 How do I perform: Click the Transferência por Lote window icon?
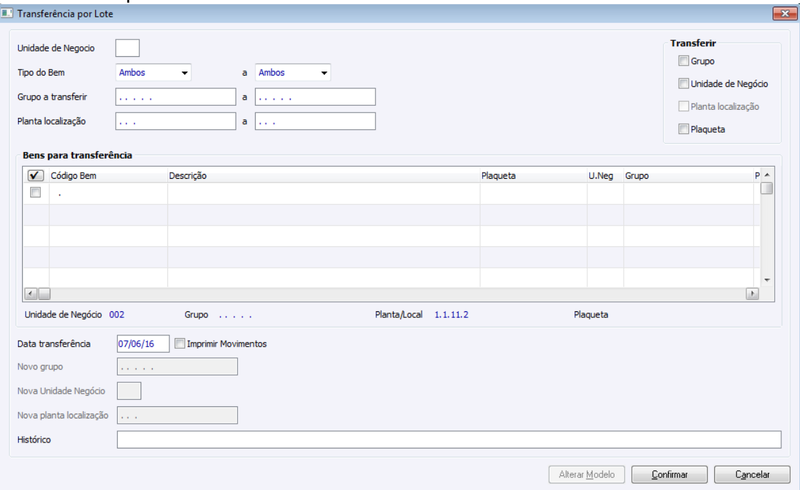7,13
